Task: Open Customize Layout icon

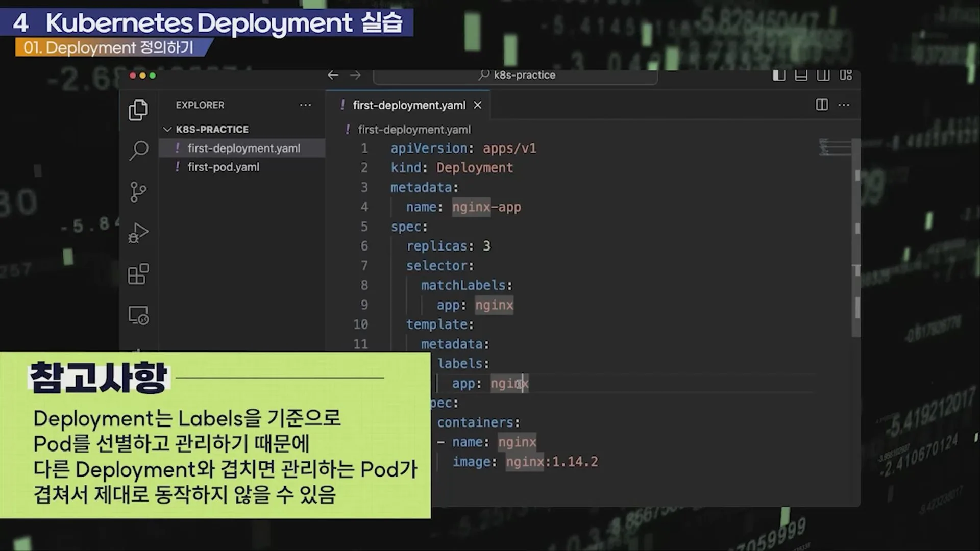Action: click(846, 76)
